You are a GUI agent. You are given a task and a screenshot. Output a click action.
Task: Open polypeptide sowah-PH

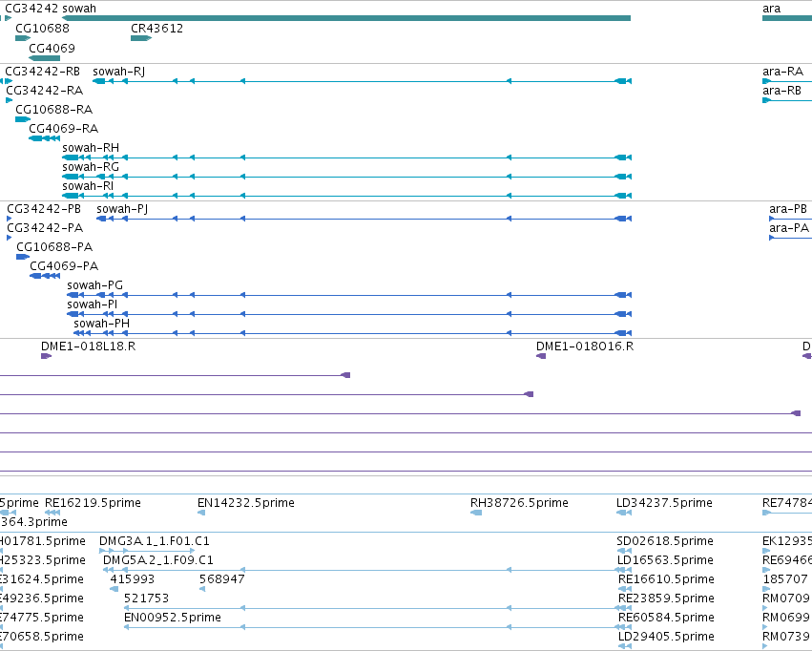click(x=353, y=333)
